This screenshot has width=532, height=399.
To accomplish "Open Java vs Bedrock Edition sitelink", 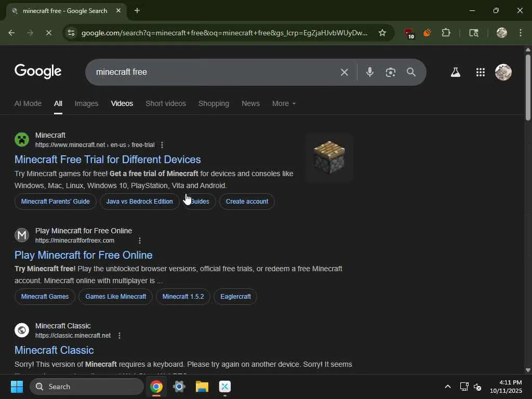I will click(x=139, y=202).
